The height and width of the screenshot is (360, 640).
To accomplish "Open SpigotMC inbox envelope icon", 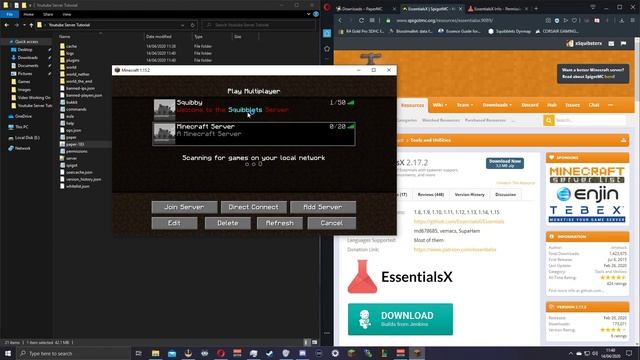I will tap(611, 43).
